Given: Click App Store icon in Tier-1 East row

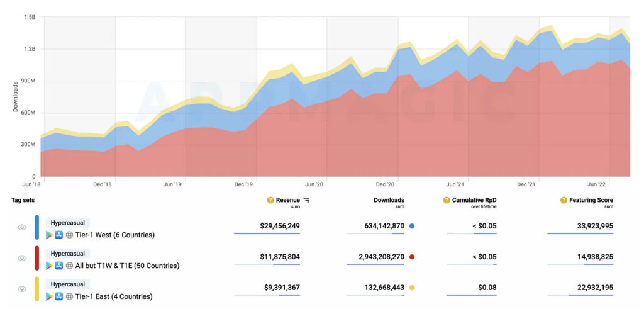Looking at the screenshot, I should (58, 296).
